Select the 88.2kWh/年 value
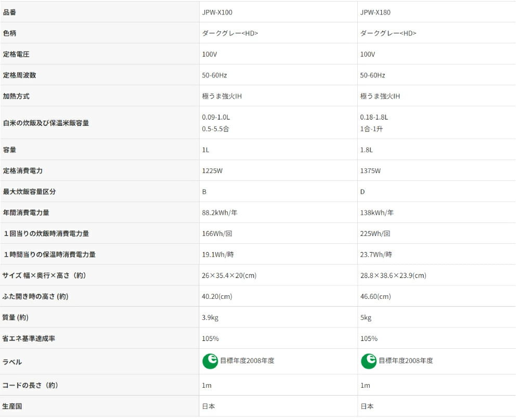Viewport: 520px width, 420px height. pos(219,213)
